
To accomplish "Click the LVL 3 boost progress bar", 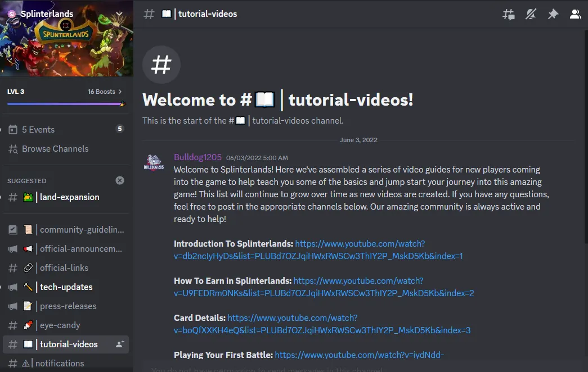I will point(66,104).
